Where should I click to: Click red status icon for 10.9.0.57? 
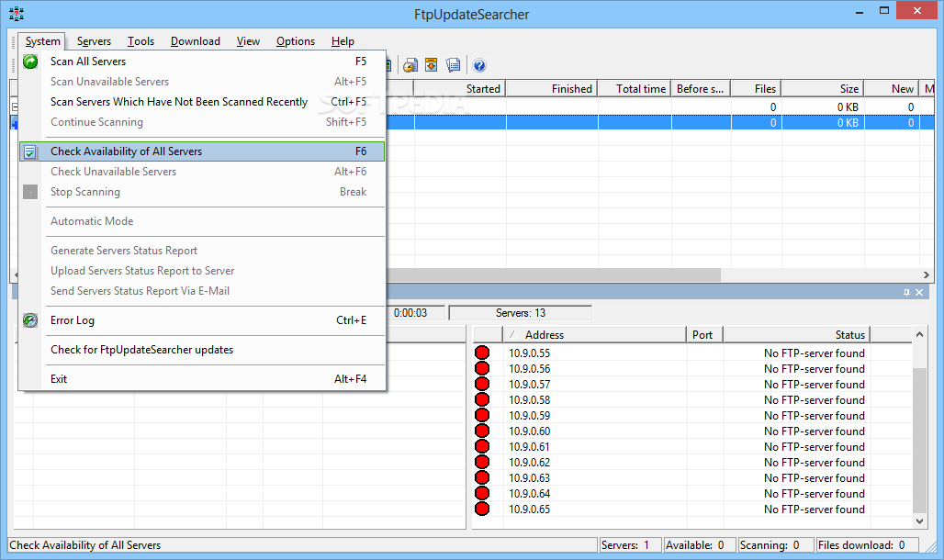482,384
